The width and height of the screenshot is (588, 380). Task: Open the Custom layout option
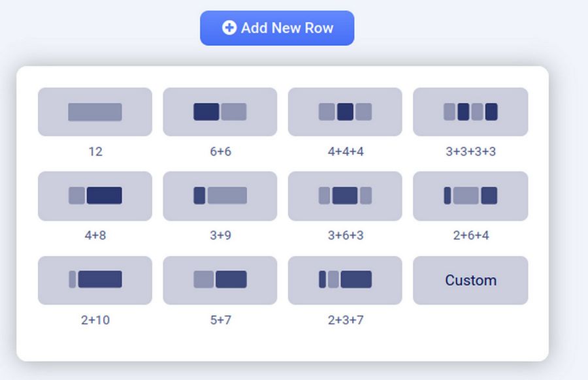470,280
